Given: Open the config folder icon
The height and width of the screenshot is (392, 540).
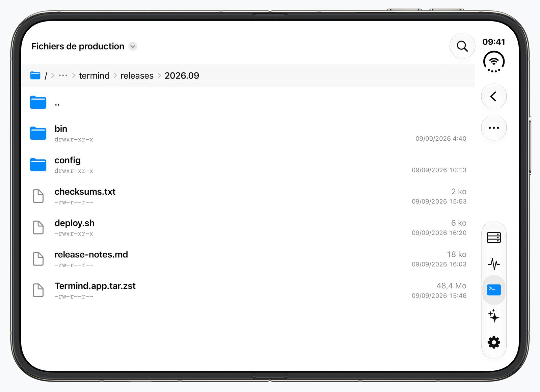Looking at the screenshot, I should pyautogui.click(x=38, y=165).
